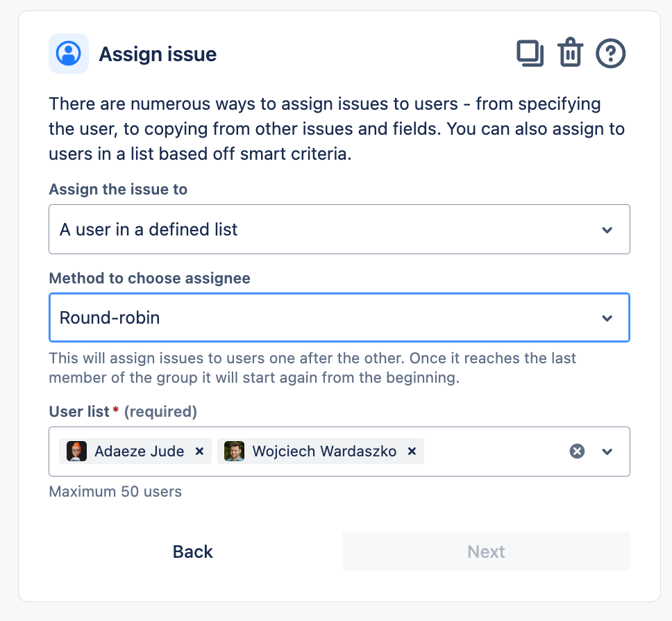Remove Adaeze Jude from the user list
The image size is (672, 621).
(x=199, y=452)
